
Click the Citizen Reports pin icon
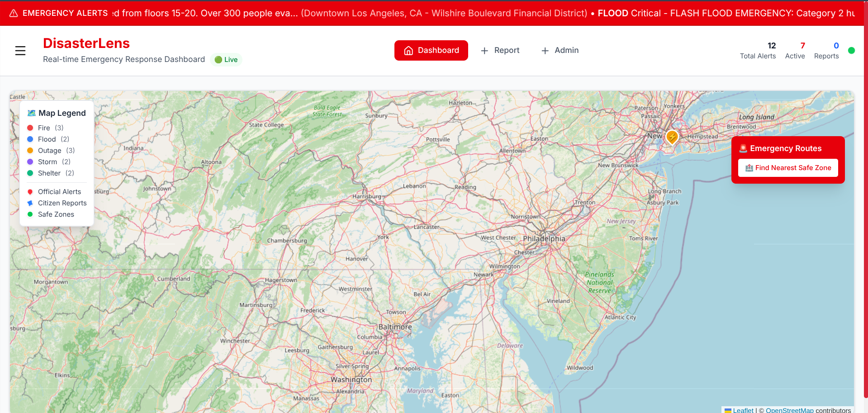coord(30,203)
